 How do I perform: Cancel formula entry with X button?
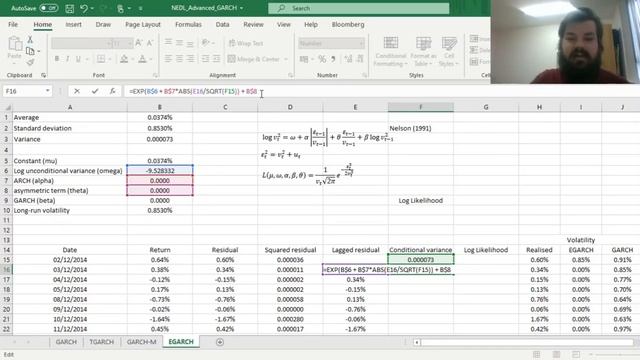click(x=77, y=91)
